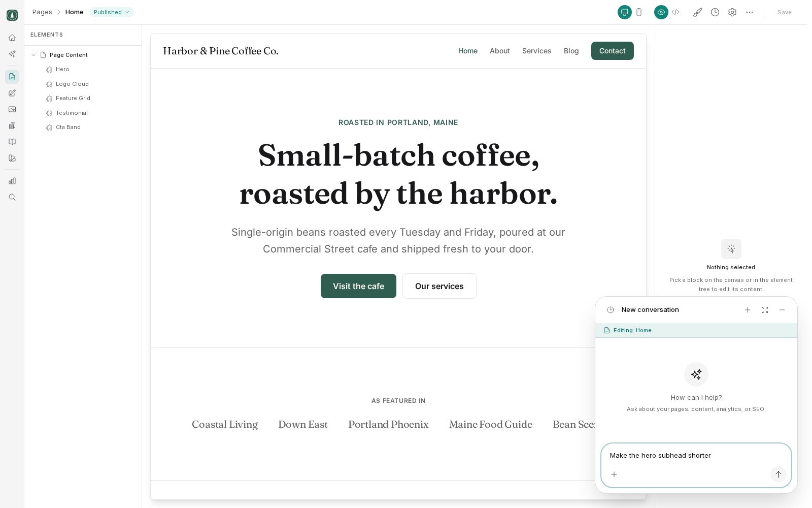Click the Home nav item on canvas
The height and width of the screenshot is (508, 812).
(x=468, y=51)
